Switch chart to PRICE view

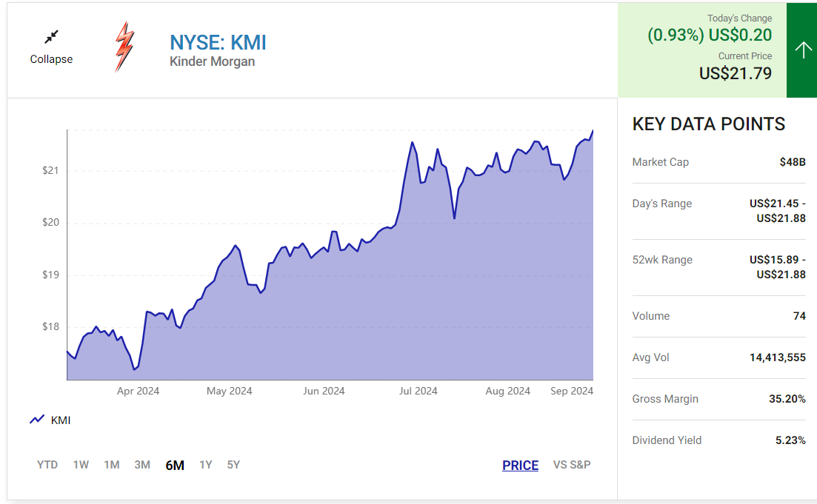[520, 465]
